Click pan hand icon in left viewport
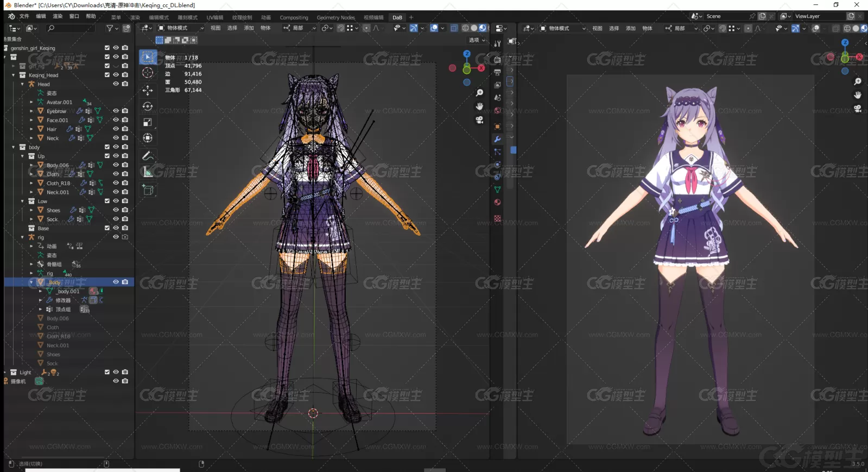The image size is (868, 472). tap(479, 106)
